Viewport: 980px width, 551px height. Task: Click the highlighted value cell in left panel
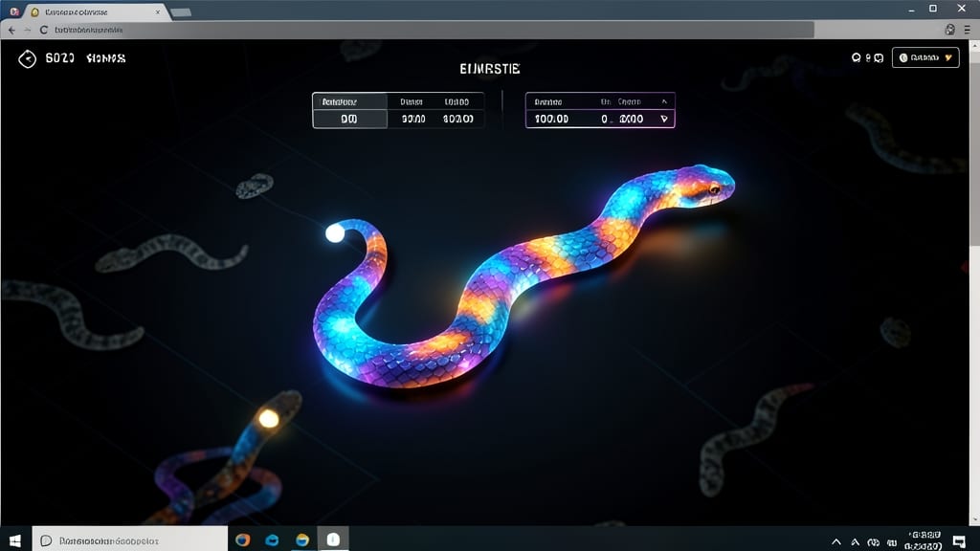349,119
